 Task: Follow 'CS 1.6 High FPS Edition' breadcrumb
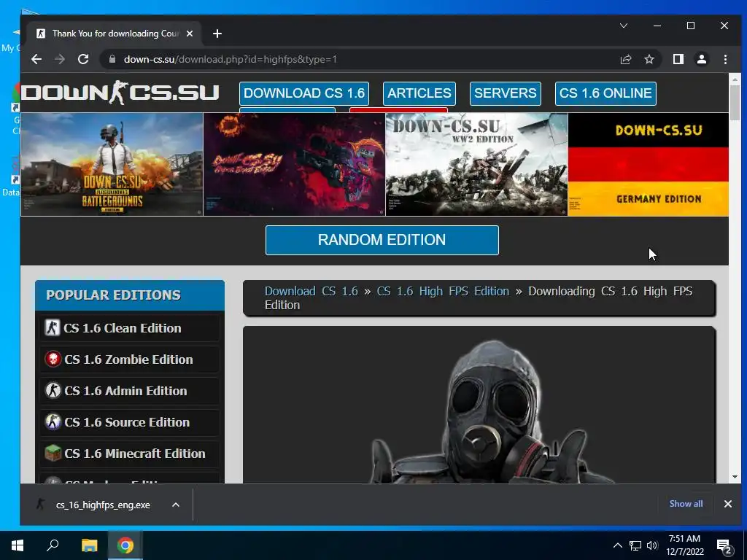[443, 291]
